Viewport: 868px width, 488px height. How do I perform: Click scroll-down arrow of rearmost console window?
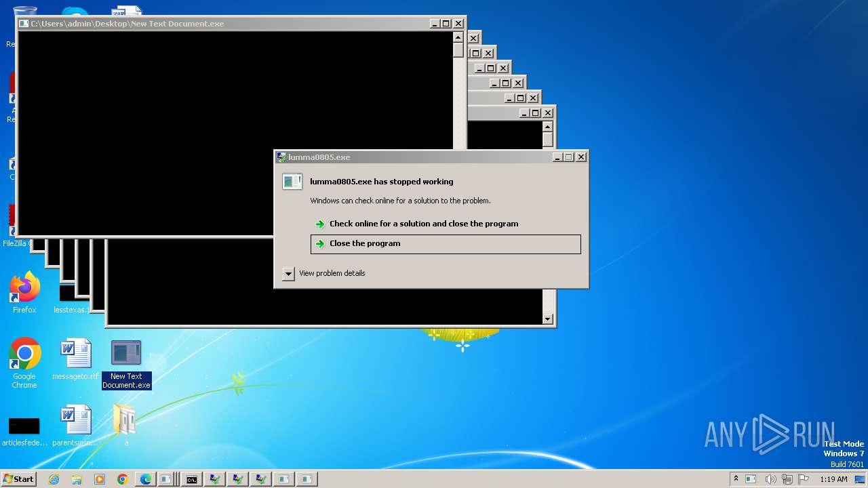[x=548, y=319]
